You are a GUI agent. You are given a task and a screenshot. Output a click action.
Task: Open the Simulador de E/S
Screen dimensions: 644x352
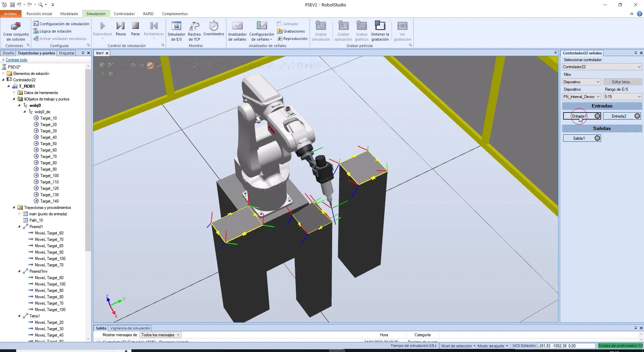(x=176, y=31)
